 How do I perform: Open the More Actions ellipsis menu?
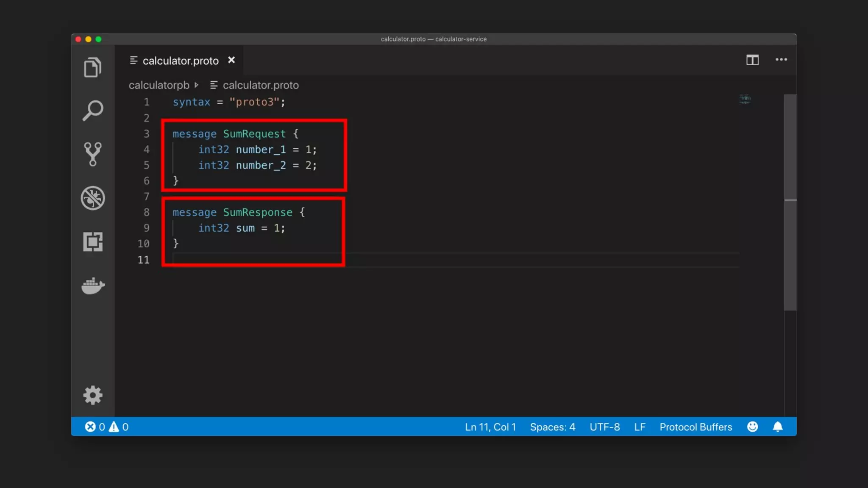(x=781, y=60)
